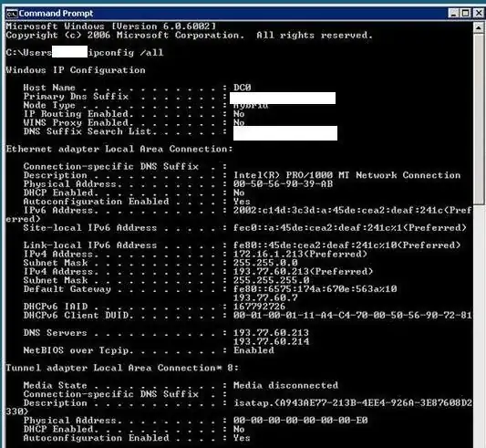
Task: Click the Command Prompt title bar text
Action: click(56, 14)
